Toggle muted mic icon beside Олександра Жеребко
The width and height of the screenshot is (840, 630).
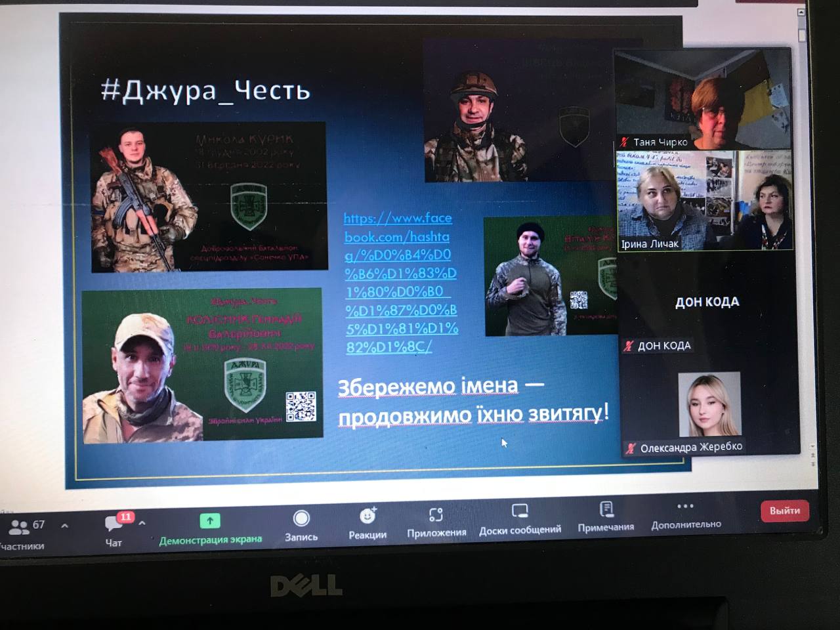point(631,448)
